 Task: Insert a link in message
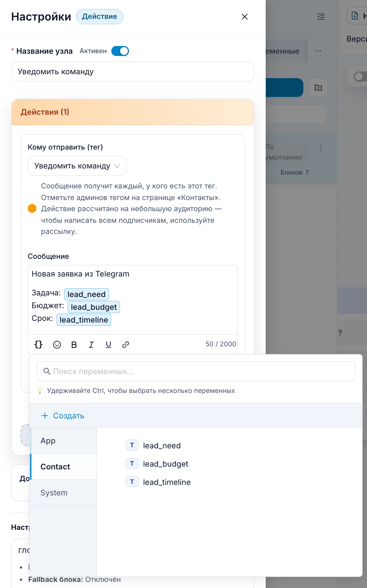[x=126, y=344]
